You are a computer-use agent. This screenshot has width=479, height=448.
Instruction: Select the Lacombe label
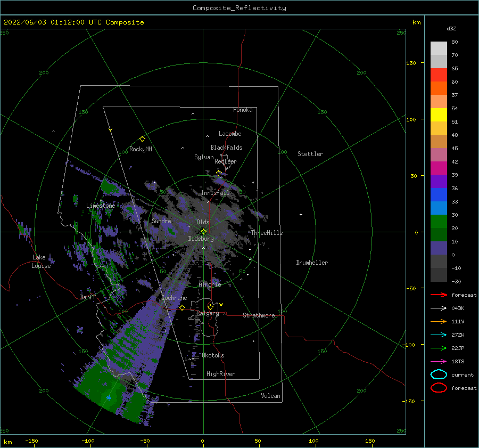click(230, 134)
